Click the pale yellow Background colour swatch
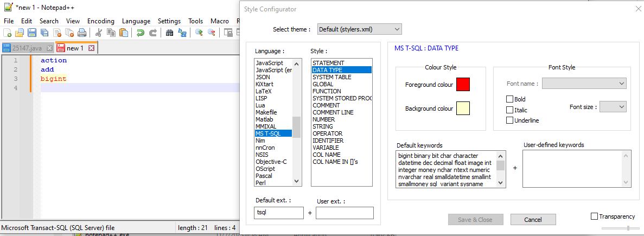644x236 pixels. click(463, 109)
